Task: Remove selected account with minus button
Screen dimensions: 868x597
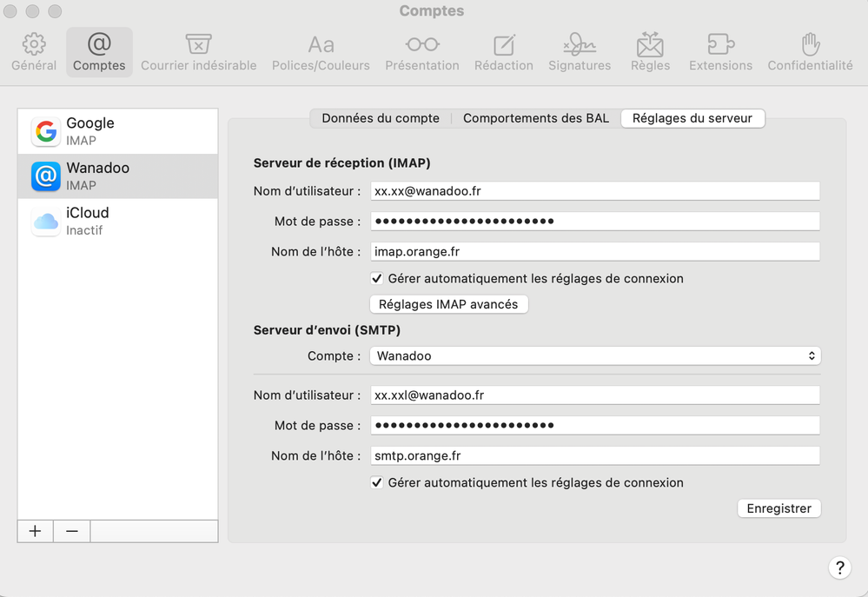Action: pyautogui.click(x=72, y=531)
